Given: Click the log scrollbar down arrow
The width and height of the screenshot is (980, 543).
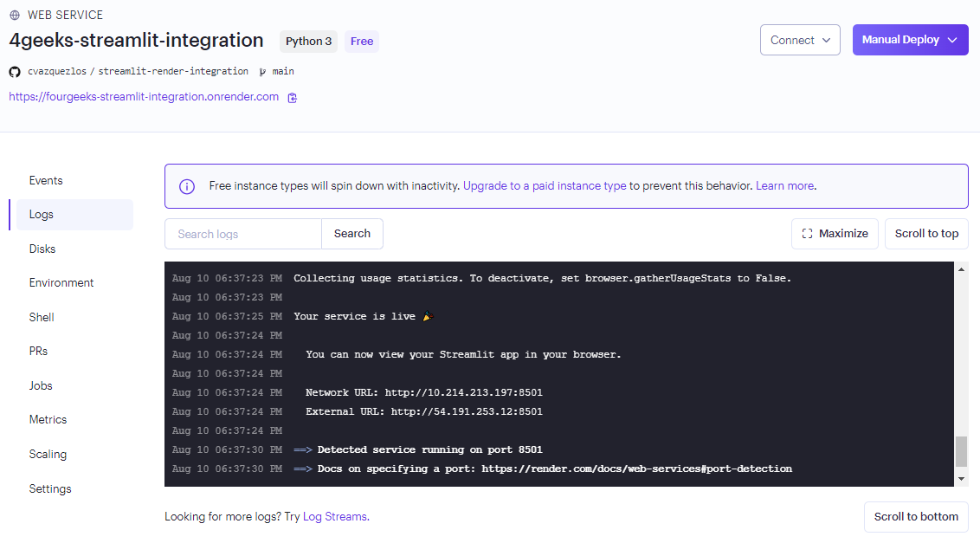Looking at the screenshot, I should click(x=961, y=479).
